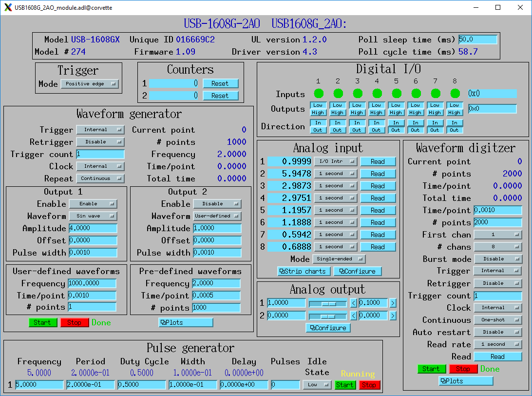Open Analog input Configure display

click(358, 271)
